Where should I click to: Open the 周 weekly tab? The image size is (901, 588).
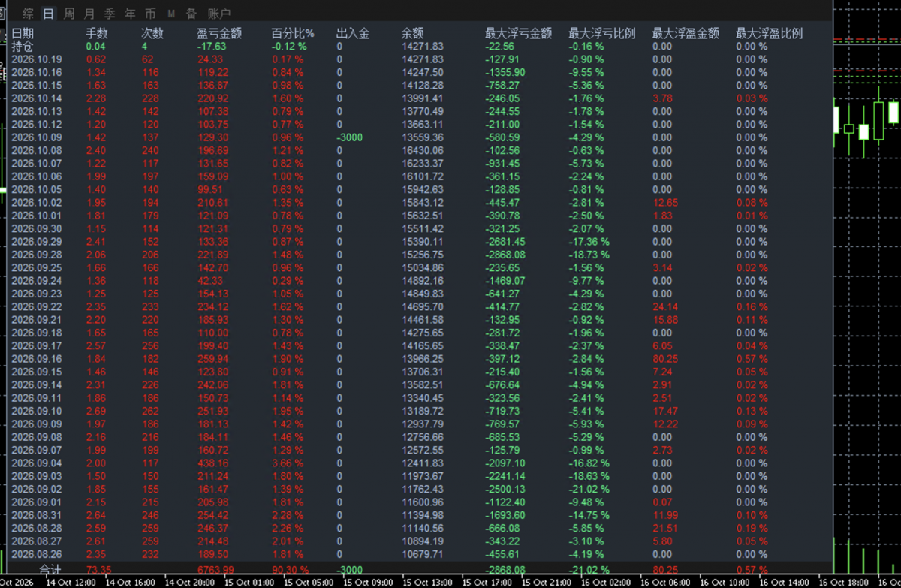click(69, 14)
